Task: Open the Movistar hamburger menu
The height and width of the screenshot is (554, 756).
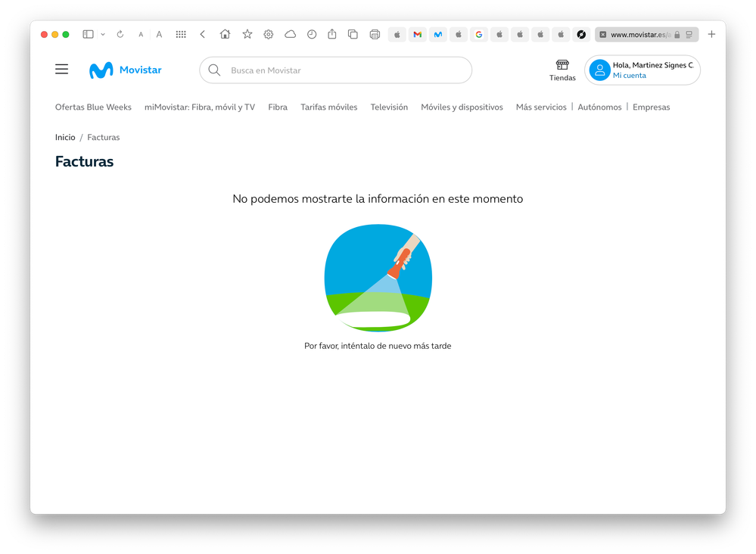Action: point(62,70)
